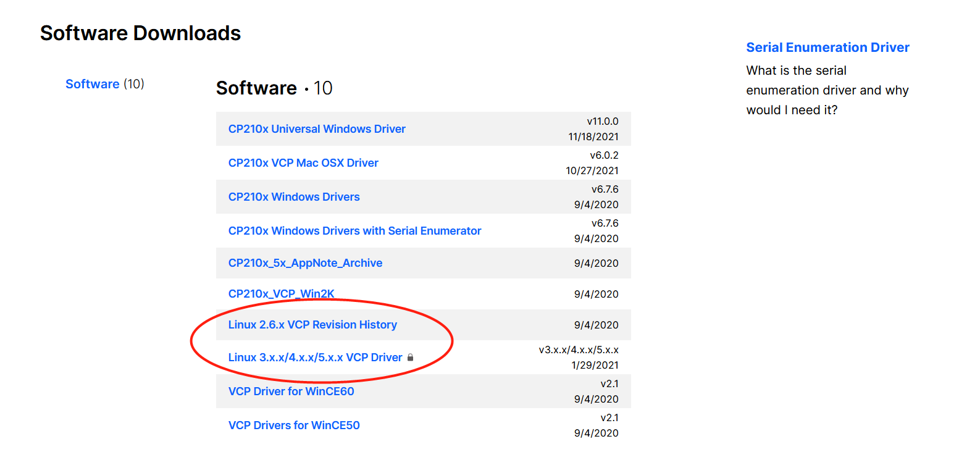
Task: Open the Serial Enumeration Driver article
Action: point(827,48)
